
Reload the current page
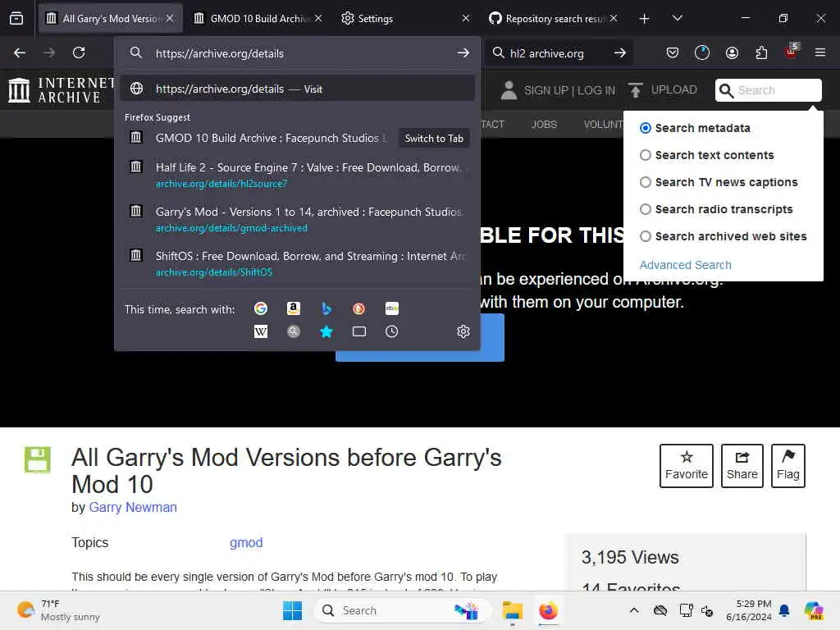pos(79,52)
